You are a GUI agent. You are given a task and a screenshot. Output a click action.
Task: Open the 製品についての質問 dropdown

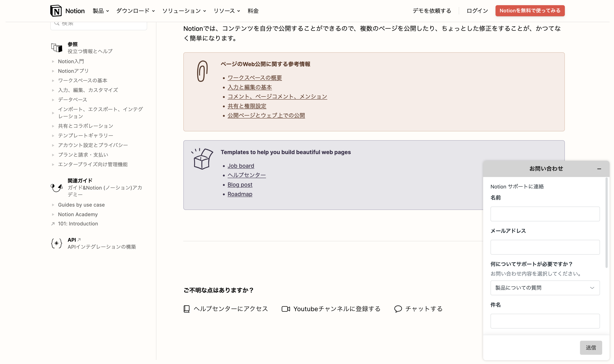[x=545, y=288]
